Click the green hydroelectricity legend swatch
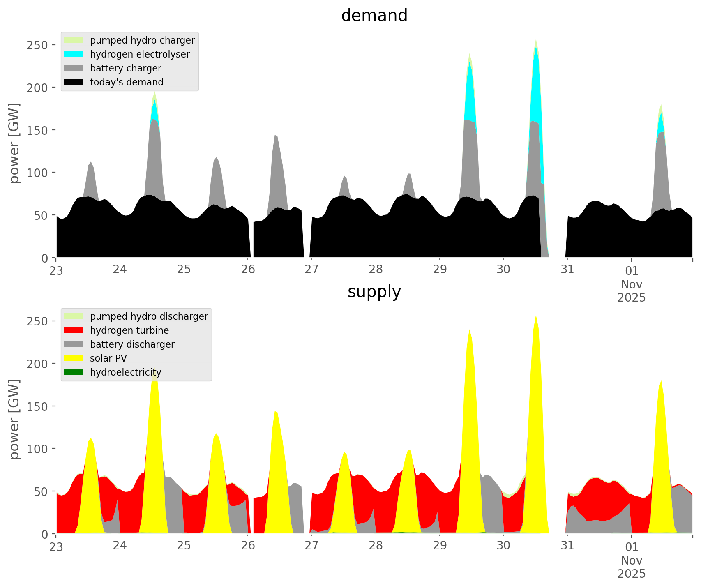Screen dimensions: 701x588 click(74, 372)
